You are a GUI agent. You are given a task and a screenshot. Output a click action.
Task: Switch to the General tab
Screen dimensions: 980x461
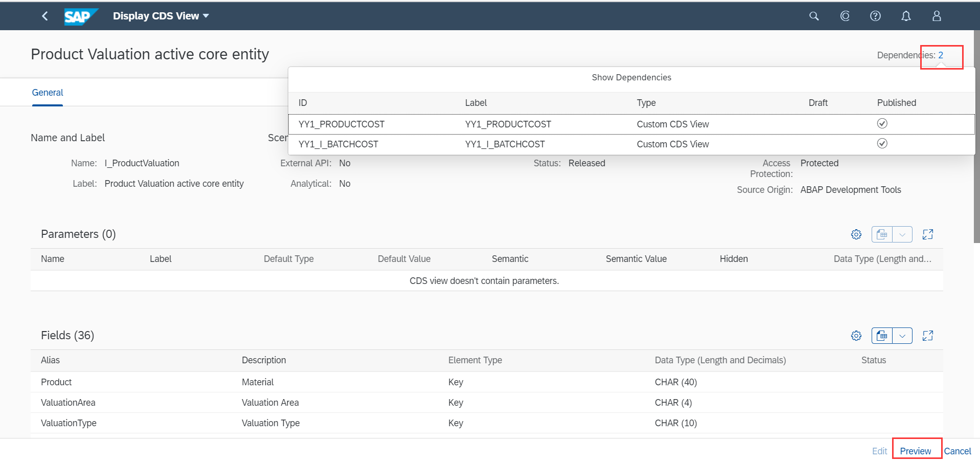coord(47,93)
